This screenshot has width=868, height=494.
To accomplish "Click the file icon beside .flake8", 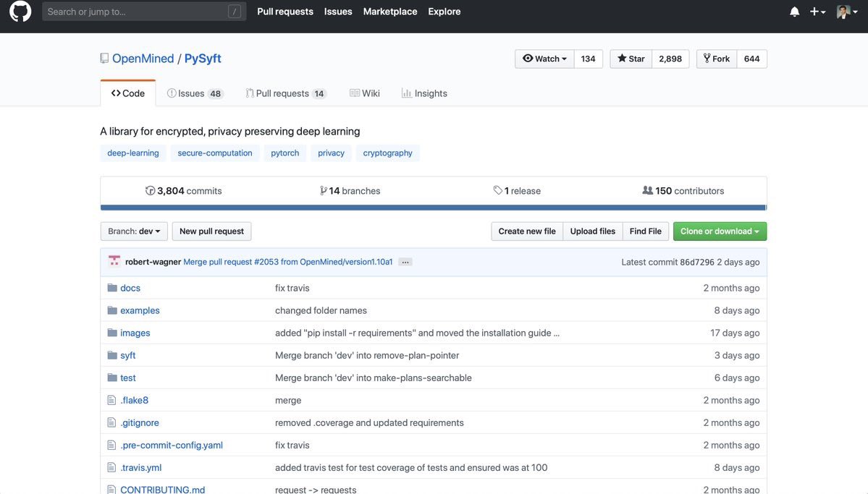I will click(111, 400).
